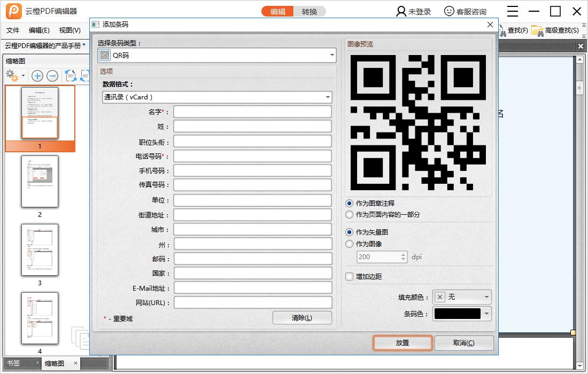Click the QR code preview image
This screenshot has width=588, height=374.
coord(418,122)
